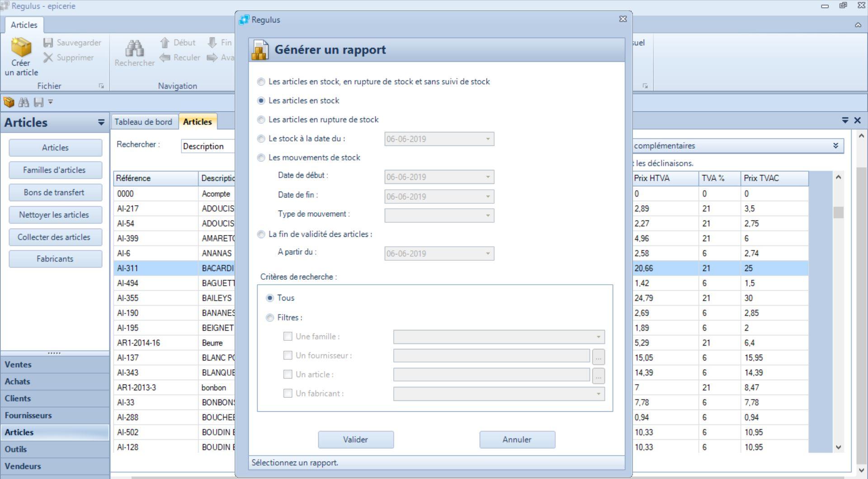Click the binoculars icon in quick access toolbar

(24, 102)
